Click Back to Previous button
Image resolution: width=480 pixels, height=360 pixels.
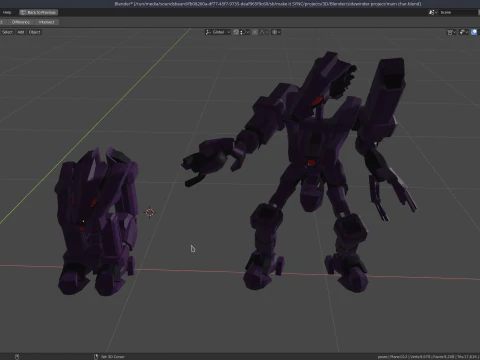pos(38,12)
